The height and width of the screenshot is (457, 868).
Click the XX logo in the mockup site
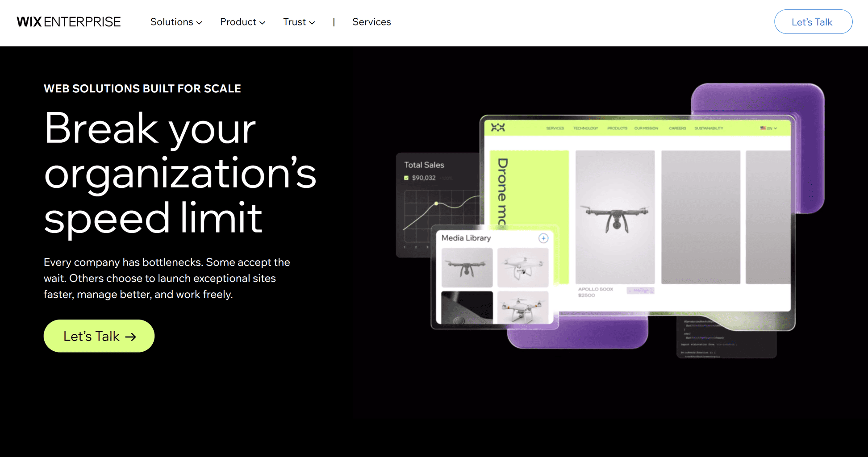[x=498, y=128]
